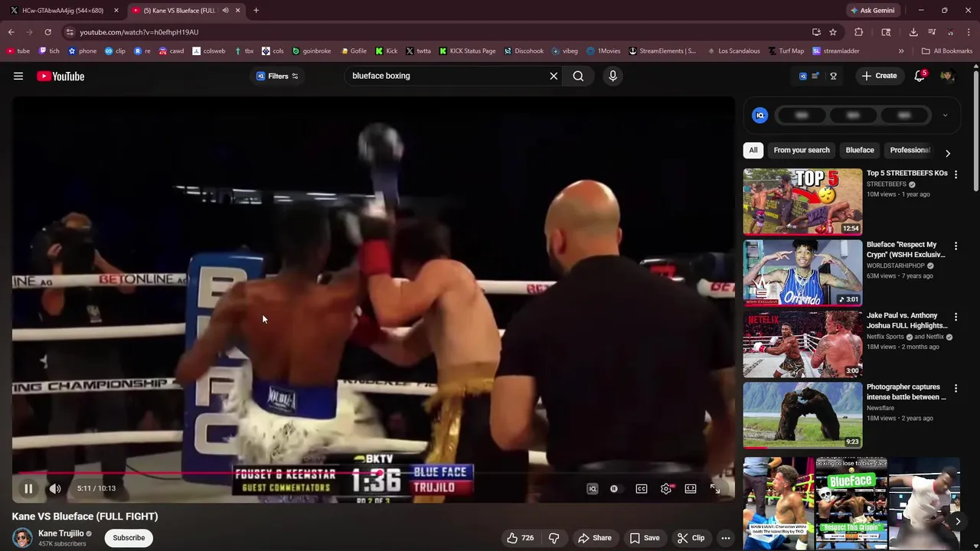Open the browser extensions puzzle icon
The image size is (980, 551).
pyautogui.click(x=858, y=32)
